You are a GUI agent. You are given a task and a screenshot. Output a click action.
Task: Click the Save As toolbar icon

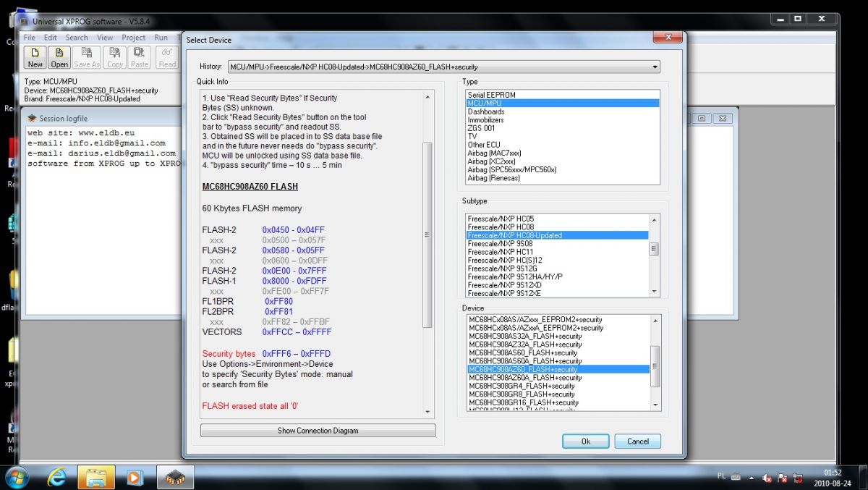(87, 57)
